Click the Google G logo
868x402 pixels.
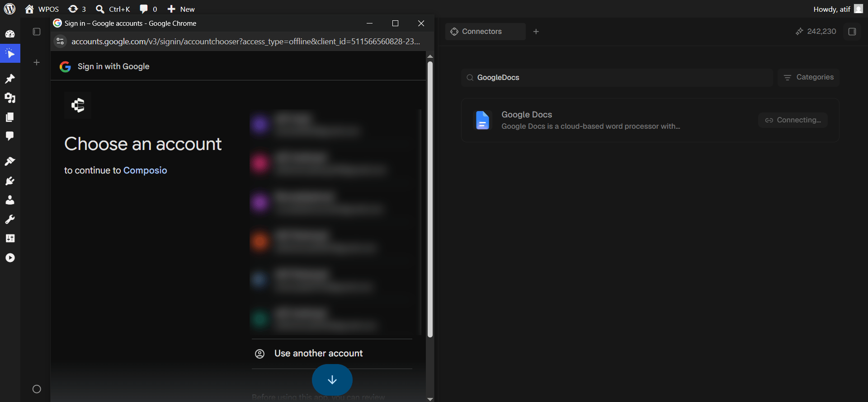pos(65,67)
